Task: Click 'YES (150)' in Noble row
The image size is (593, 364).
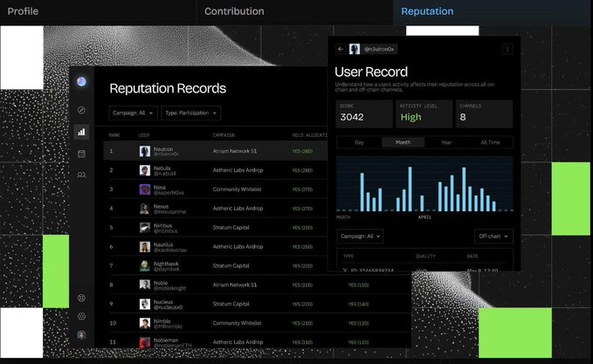Action: [x=358, y=285]
